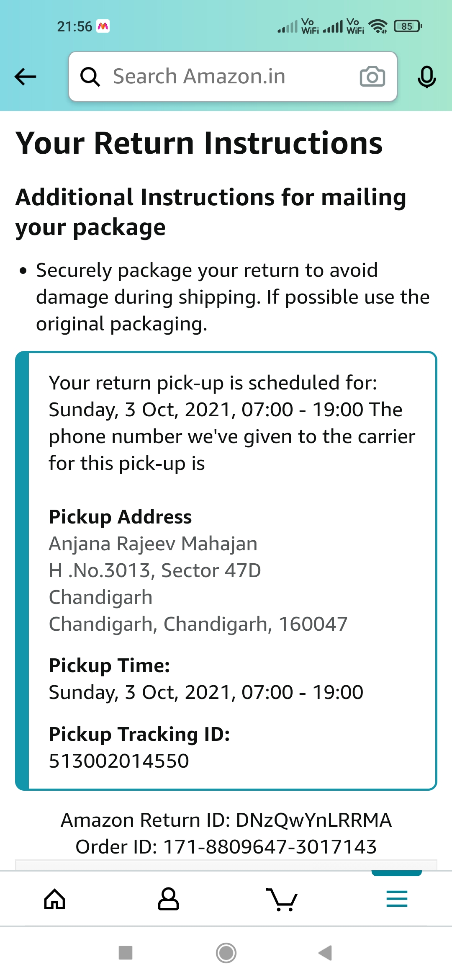The width and height of the screenshot is (452, 980).
Task: Open the hamburger menu tab
Action: pos(397,899)
